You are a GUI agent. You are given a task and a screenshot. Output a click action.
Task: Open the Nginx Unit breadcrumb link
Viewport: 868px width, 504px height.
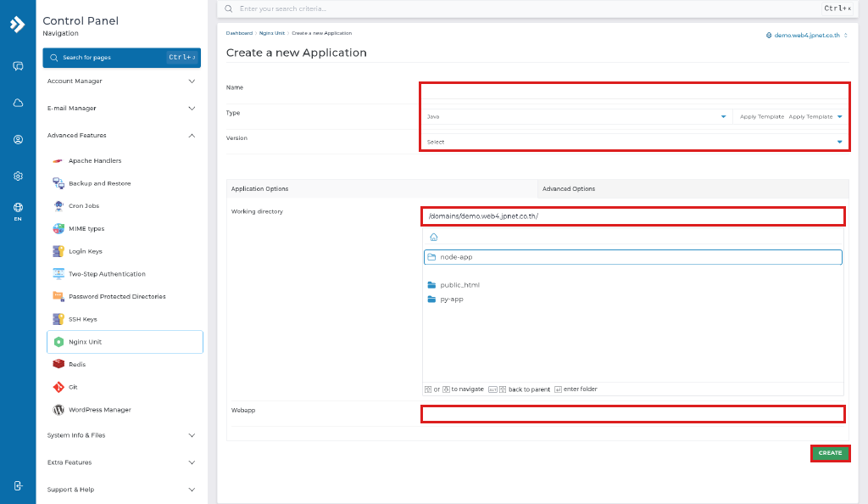click(x=272, y=33)
